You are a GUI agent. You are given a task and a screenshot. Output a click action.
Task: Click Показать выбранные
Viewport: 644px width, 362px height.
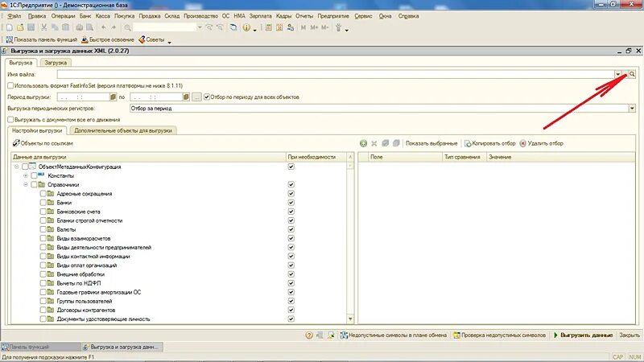[431, 143]
